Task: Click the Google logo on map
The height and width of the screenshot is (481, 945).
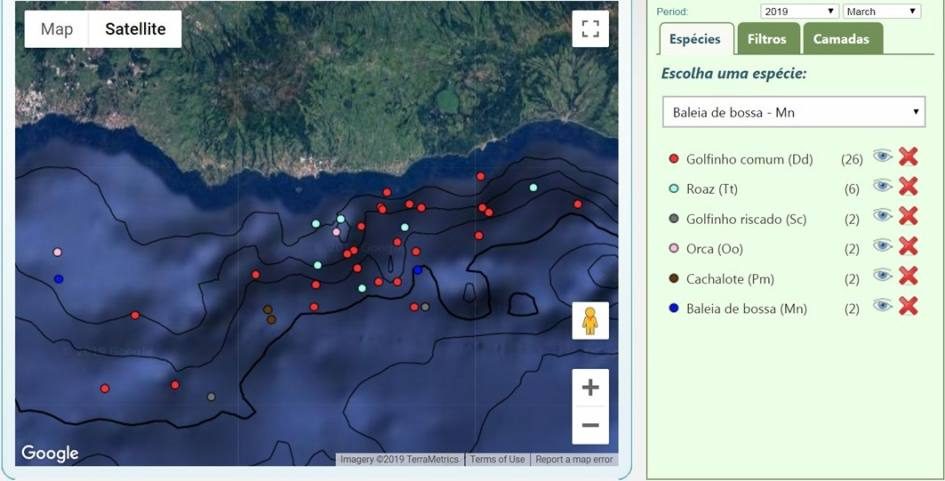Action: [x=50, y=453]
